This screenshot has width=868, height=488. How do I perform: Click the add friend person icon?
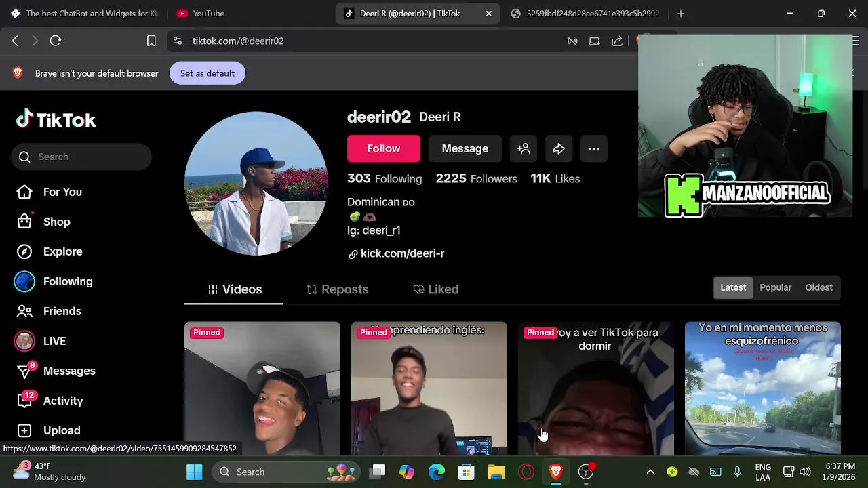click(x=524, y=148)
